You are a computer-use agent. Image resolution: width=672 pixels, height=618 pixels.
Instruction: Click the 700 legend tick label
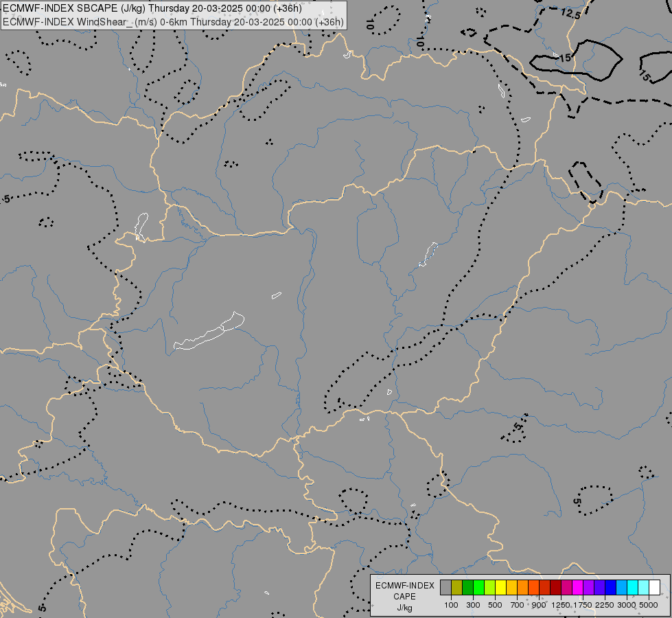518,605
